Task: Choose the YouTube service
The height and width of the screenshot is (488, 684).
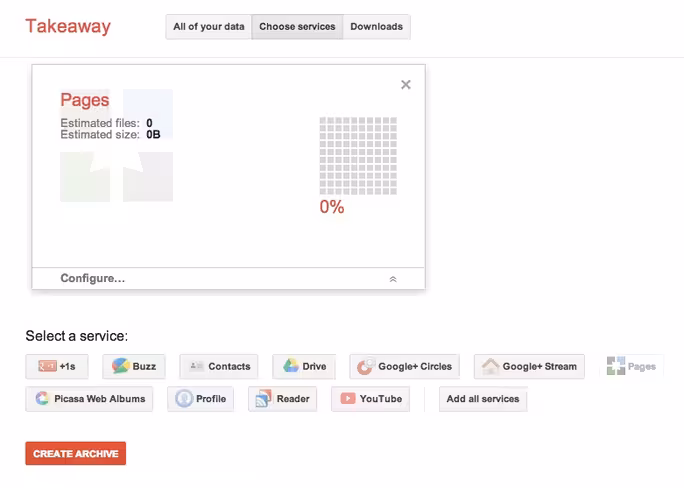Action: (370, 399)
